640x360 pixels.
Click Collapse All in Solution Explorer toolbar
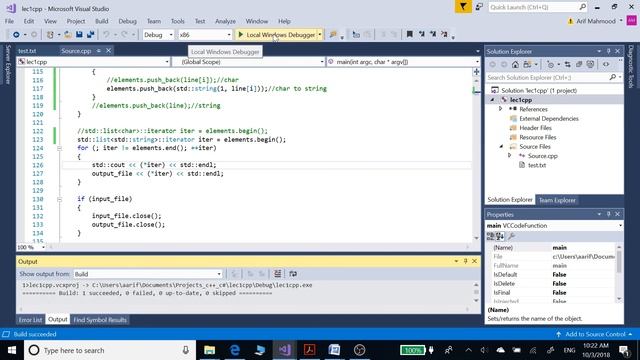tap(579, 64)
